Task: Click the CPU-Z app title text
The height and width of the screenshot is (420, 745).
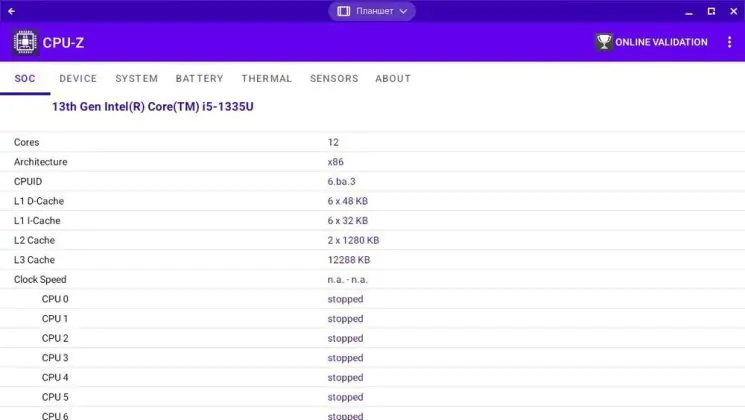Action: [x=63, y=43]
